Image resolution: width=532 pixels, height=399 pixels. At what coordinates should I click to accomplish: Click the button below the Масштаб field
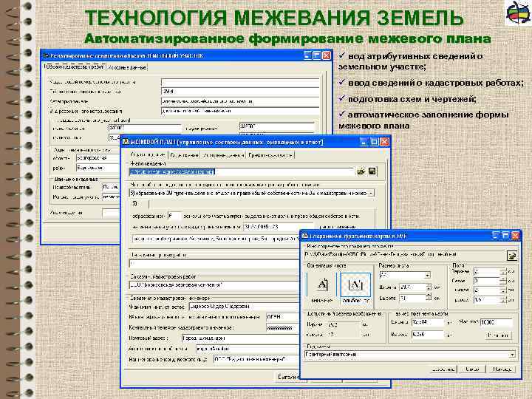click(498, 335)
